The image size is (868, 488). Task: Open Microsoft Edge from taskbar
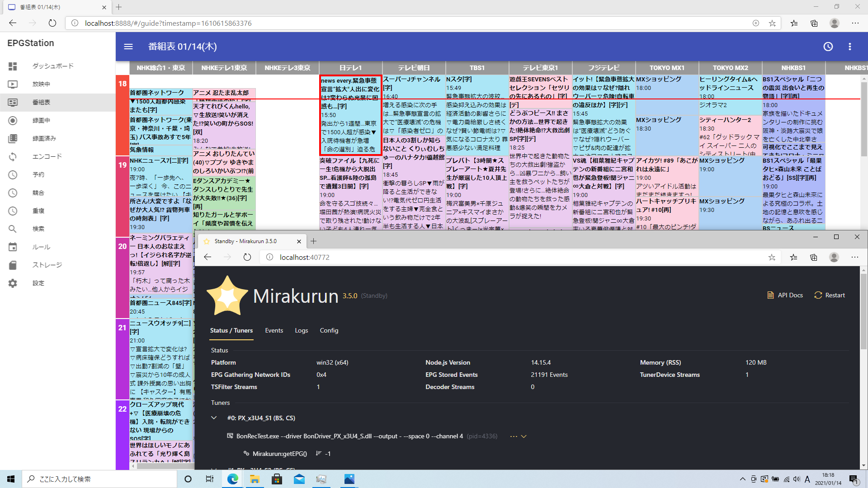(232, 479)
